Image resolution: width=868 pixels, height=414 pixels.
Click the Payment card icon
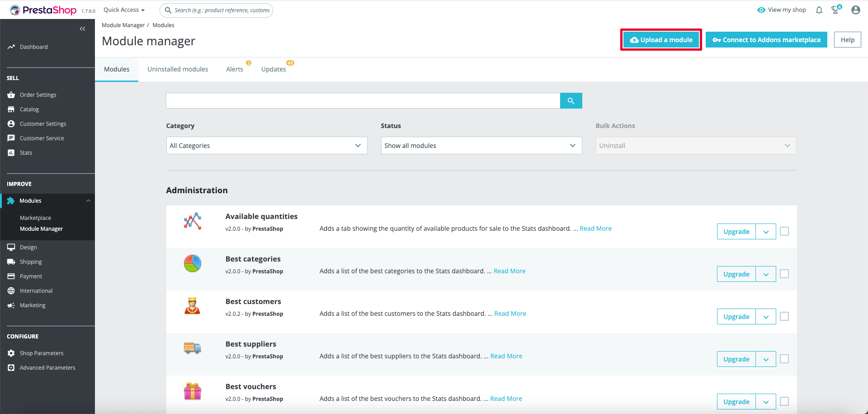click(x=11, y=276)
